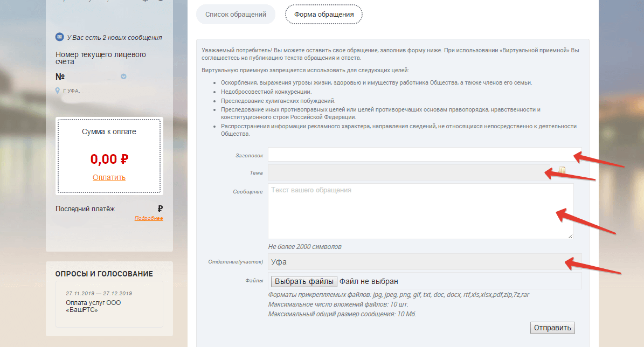644x347 pixels.
Task: Click the Максимальное число вложений файлов hint
Action: pyautogui.click(x=338, y=304)
